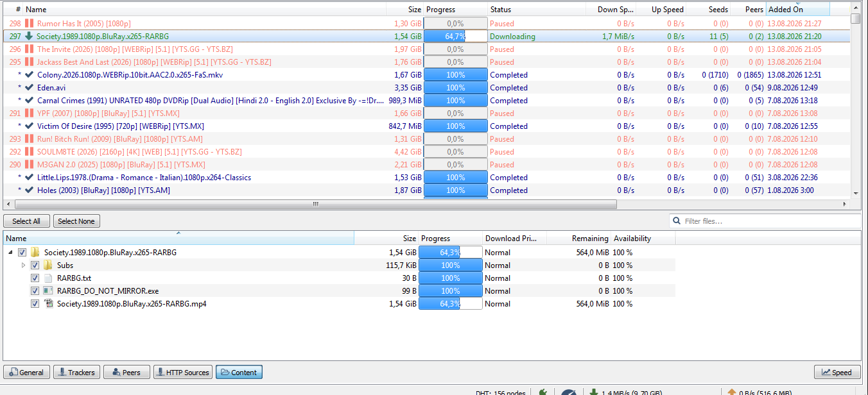The image size is (868, 395).
Task: Click the video file icon of the .mp4 file
Action: pyautogui.click(x=48, y=303)
